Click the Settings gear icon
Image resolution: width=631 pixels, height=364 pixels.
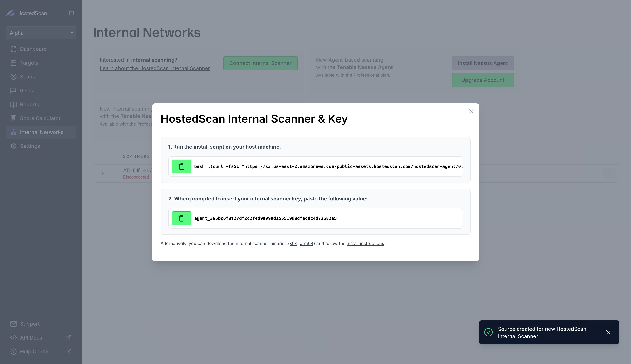click(x=14, y=146)
